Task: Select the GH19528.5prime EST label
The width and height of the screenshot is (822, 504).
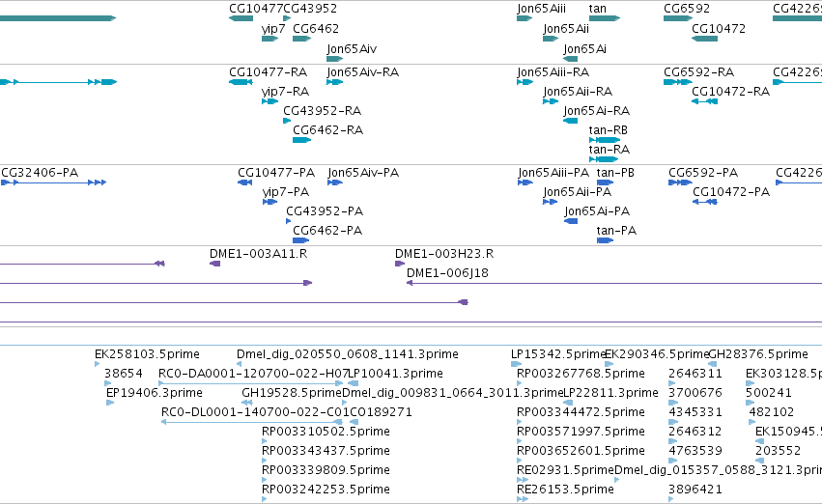Action: (292, 393)
